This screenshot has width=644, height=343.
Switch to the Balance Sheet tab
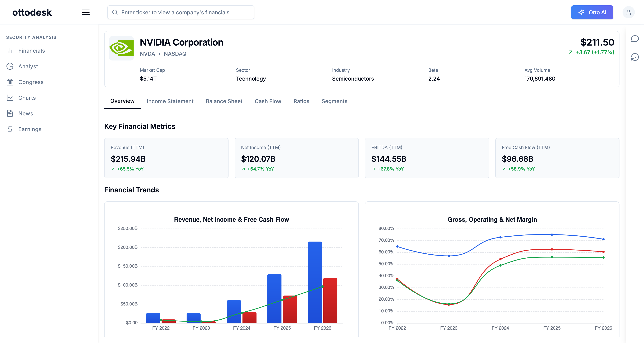224,101
